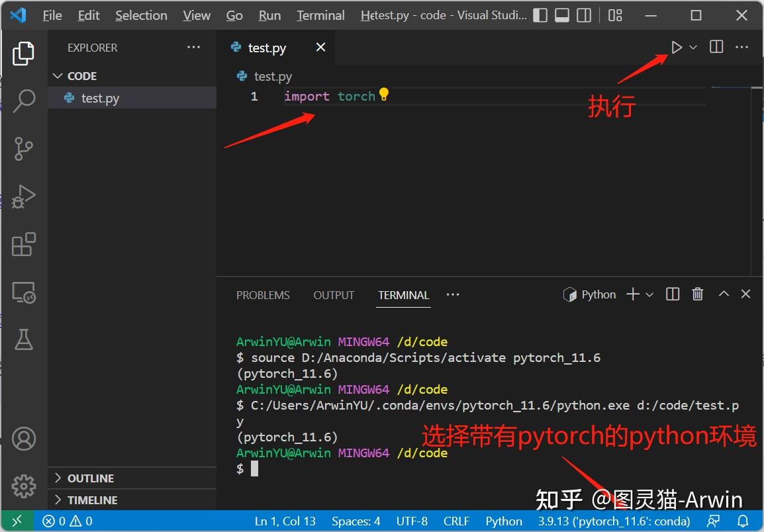764x532 pixels.
Task: Toggle panel maximize with the chevron
Action: coord(723,294)
